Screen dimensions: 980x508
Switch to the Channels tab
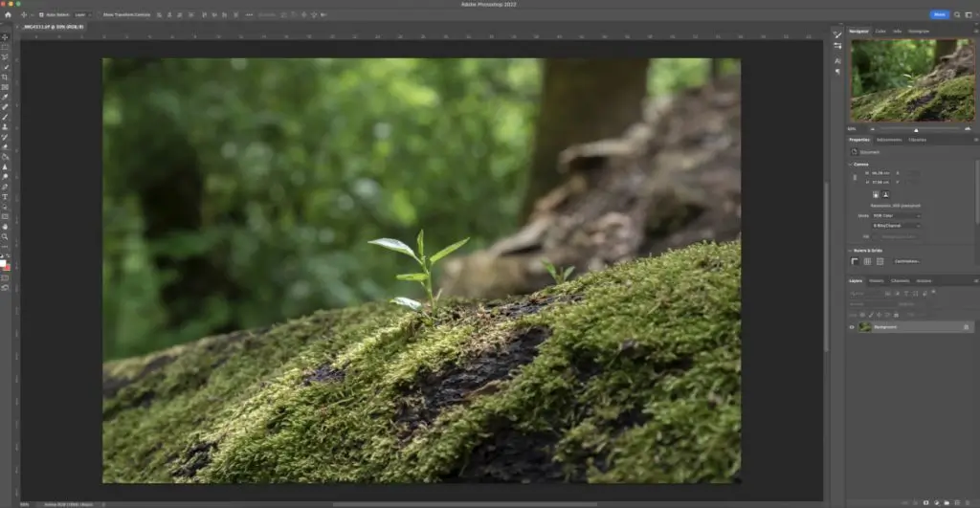[x=901, y=280]
